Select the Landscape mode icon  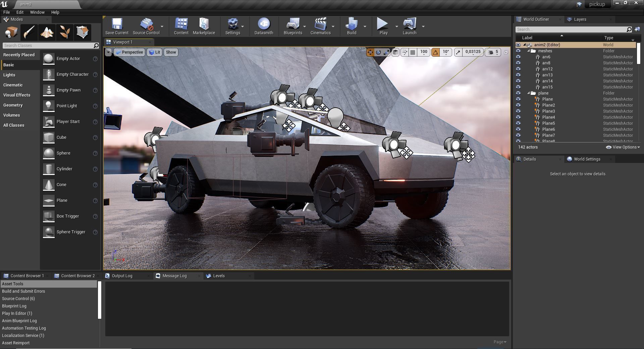(x=47, y=32)
